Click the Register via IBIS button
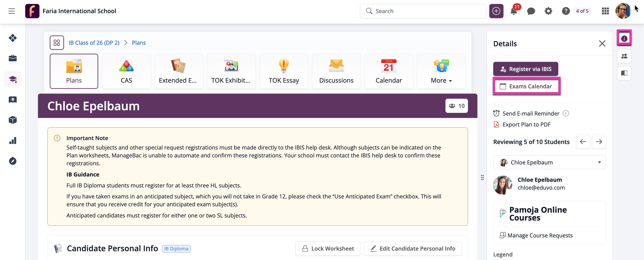The image size is (644, 260). (525, 69)
